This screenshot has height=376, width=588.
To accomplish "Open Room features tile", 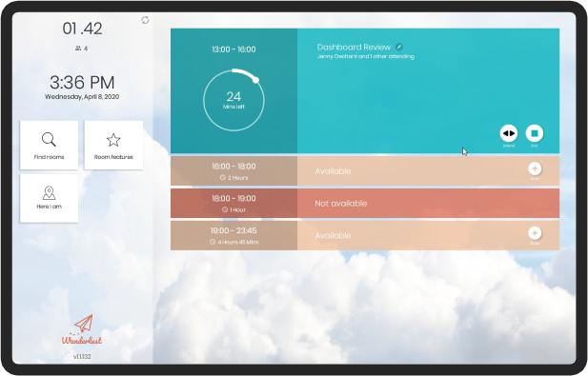I will click(113, 145).
